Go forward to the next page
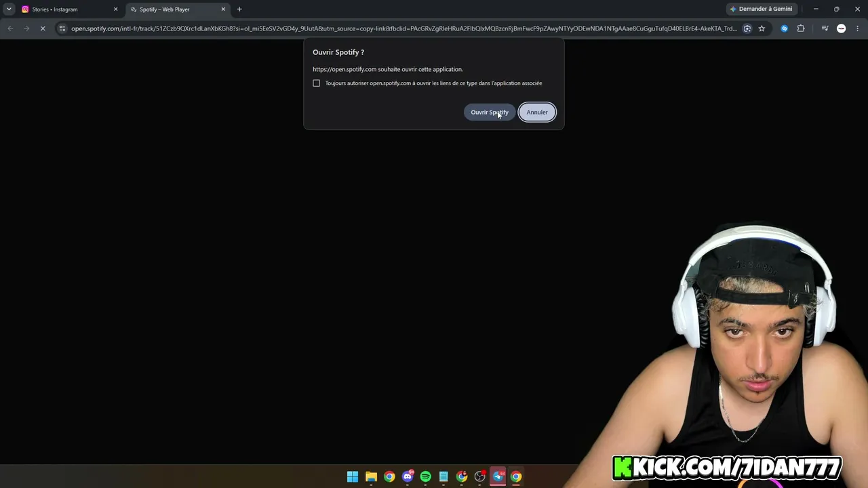The width and height of the screenshot is (868, 488). (x=26, y=28)
